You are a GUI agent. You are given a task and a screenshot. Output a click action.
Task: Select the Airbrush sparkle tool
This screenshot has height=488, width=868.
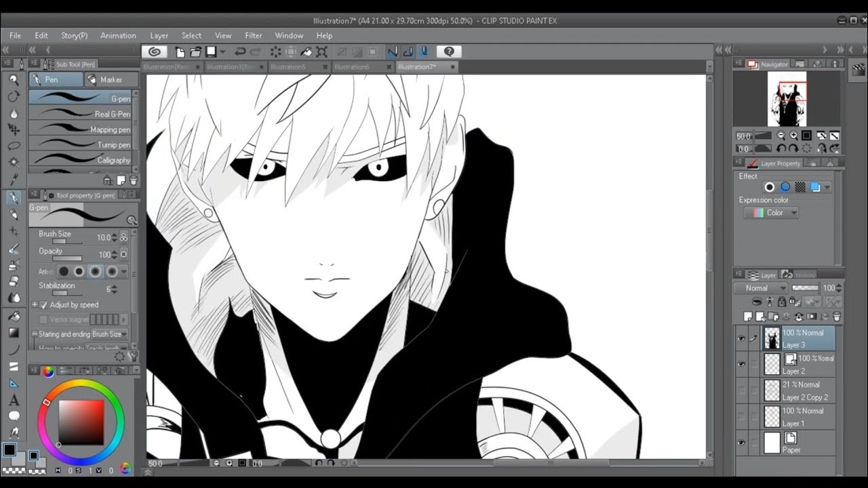pyautogui.click(x=14, y=231)
